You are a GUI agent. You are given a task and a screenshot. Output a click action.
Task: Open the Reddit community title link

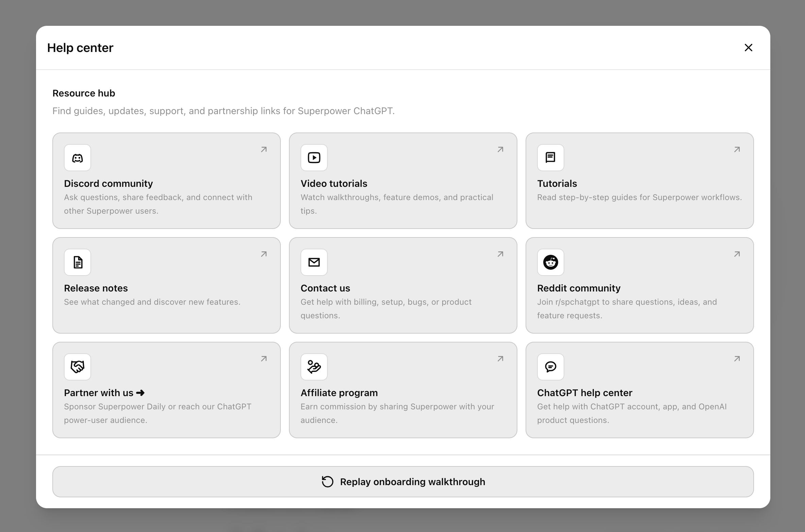coord(579,288)
